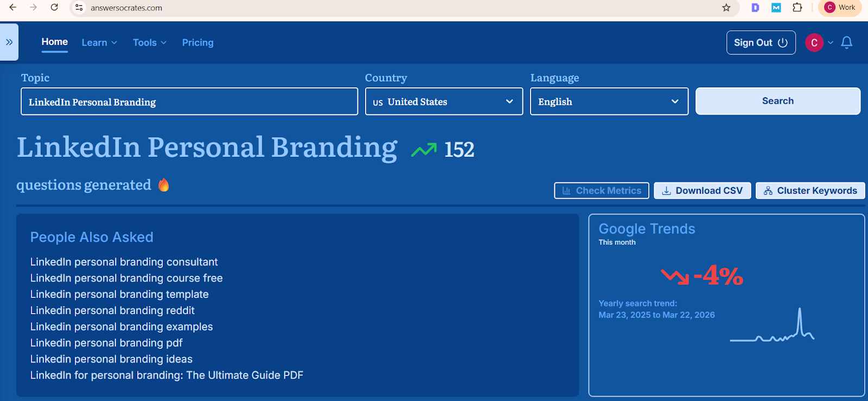Select 'Linkedin personal branding reddit'
This screenshot has width=868, height=401.
pyautogui.click(x=112, y=310)
